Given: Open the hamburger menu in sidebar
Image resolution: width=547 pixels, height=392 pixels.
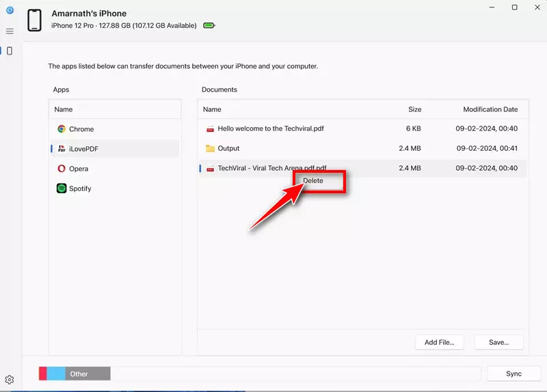Looking at the screenshot, I should (x=10, y=31).
